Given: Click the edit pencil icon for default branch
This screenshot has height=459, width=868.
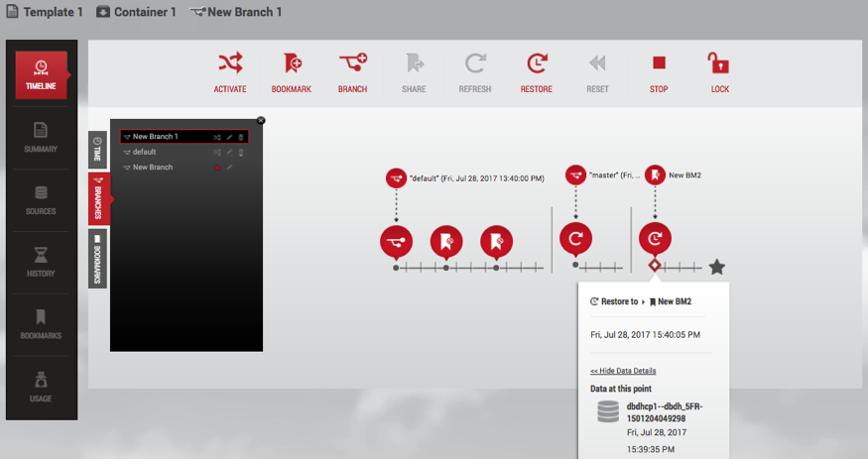Looking at the screenshot, I should (229, 152).
